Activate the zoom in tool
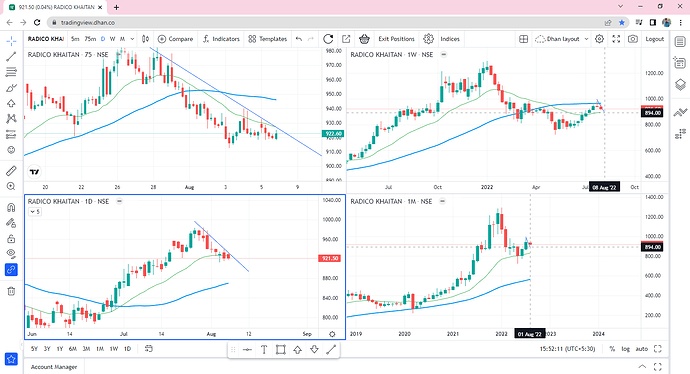This screenshot has height=374, width=690. (x=11, y=186)
